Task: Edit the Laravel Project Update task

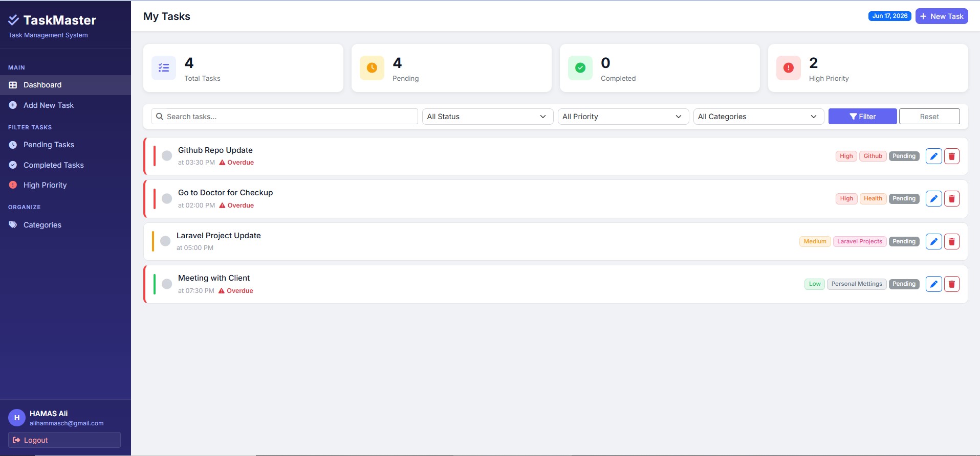Action: coord(933,241)
